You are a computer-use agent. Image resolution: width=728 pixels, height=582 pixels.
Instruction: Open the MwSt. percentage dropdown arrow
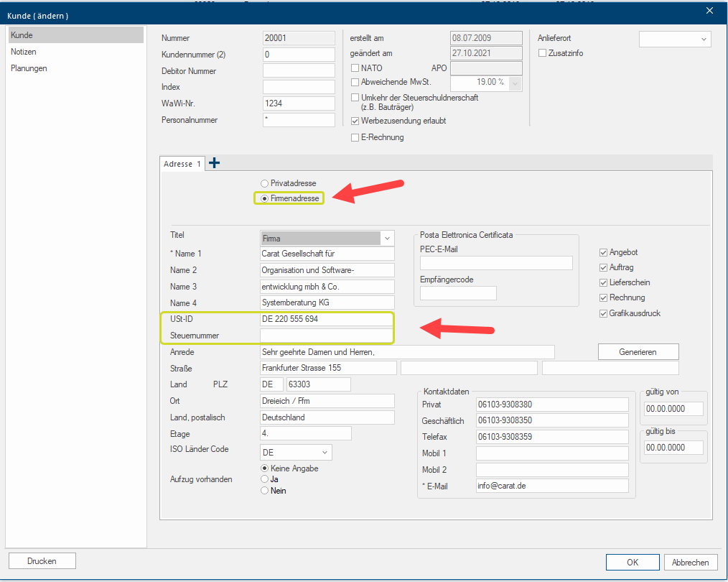pyautogui.click(x=515, y=83)
